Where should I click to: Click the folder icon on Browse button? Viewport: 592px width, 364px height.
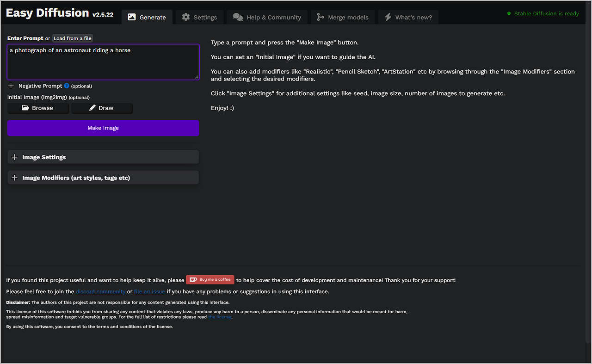pos(26,108)
